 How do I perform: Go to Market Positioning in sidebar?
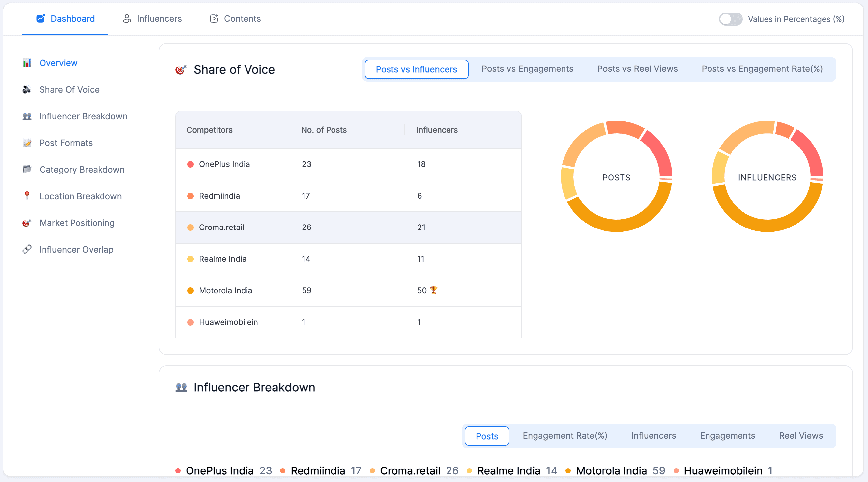pyautogui.click(x=77, y=223)
